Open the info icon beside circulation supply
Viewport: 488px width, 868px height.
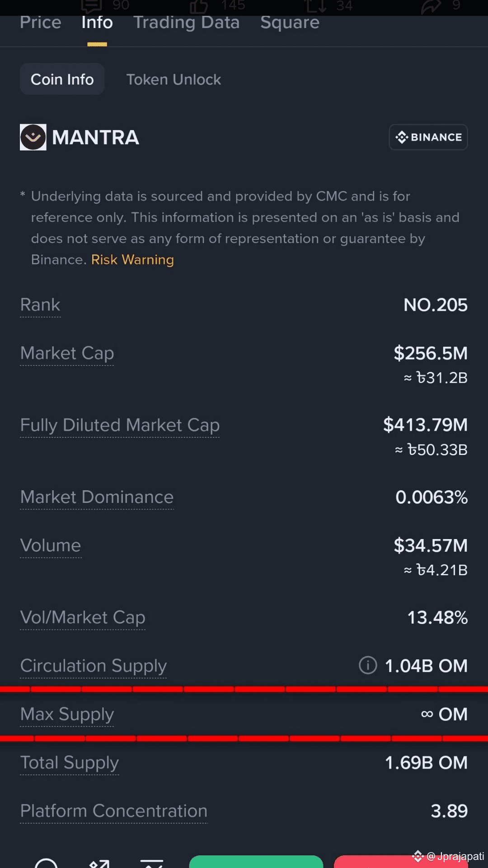click(x=368, y=665)
